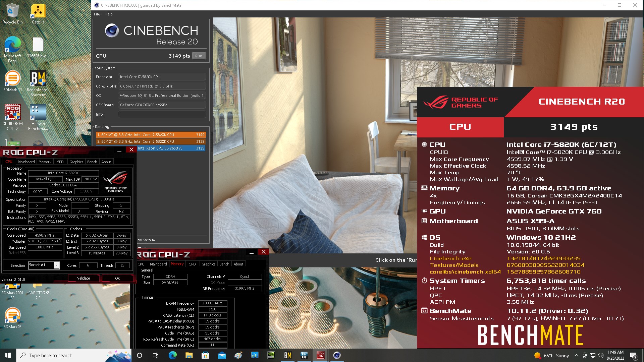Viewport: 644px width, 362px height.
Task: Open Heaven Benchmark desktop icon
Action: click(38, 117)
